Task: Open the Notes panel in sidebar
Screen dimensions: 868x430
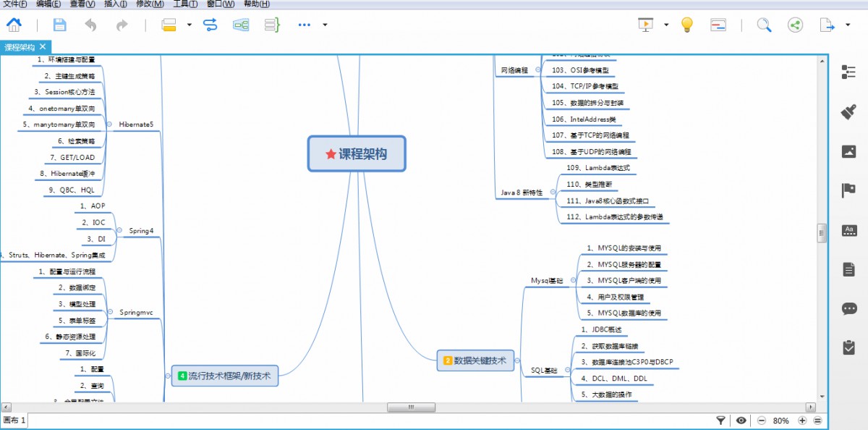Action: point(850,269)
